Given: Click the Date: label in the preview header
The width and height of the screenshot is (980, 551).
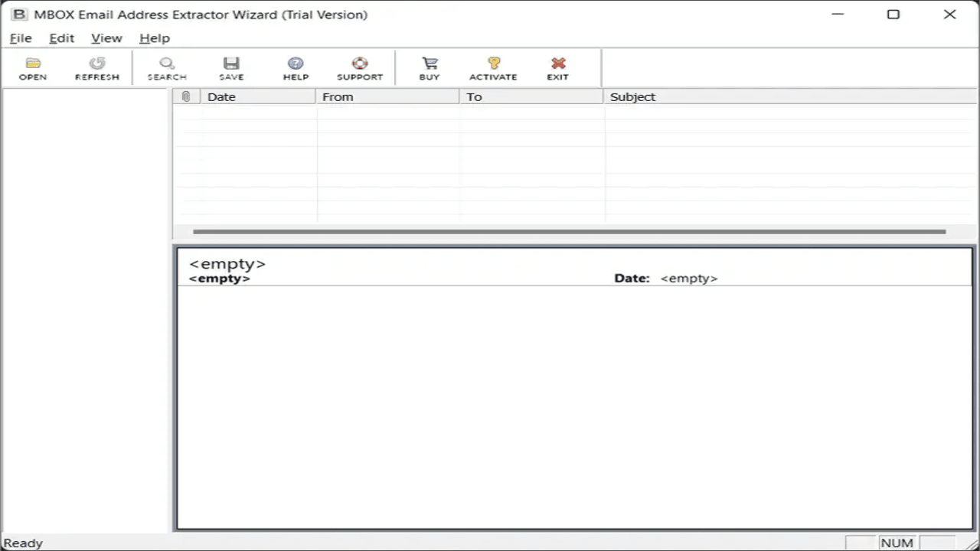Looking at the screenshot, I should pyautogui.click(x=632, y=279).
